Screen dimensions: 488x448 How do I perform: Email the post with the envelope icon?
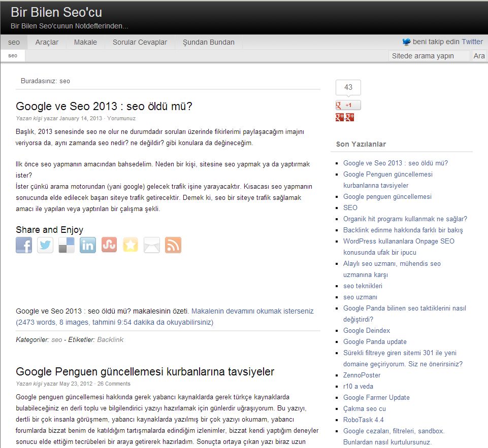click(x=152, y=245)
